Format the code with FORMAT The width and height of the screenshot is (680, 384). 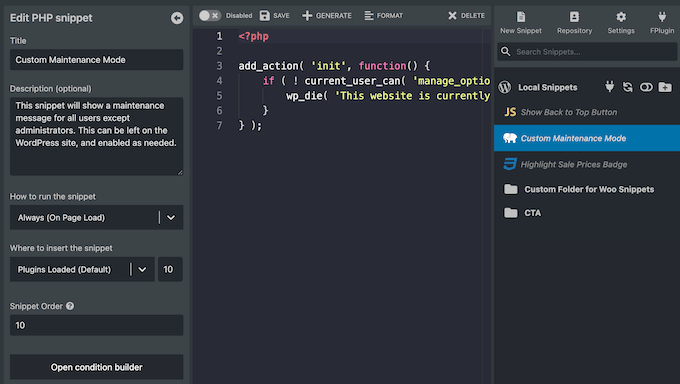coord(384,16)
